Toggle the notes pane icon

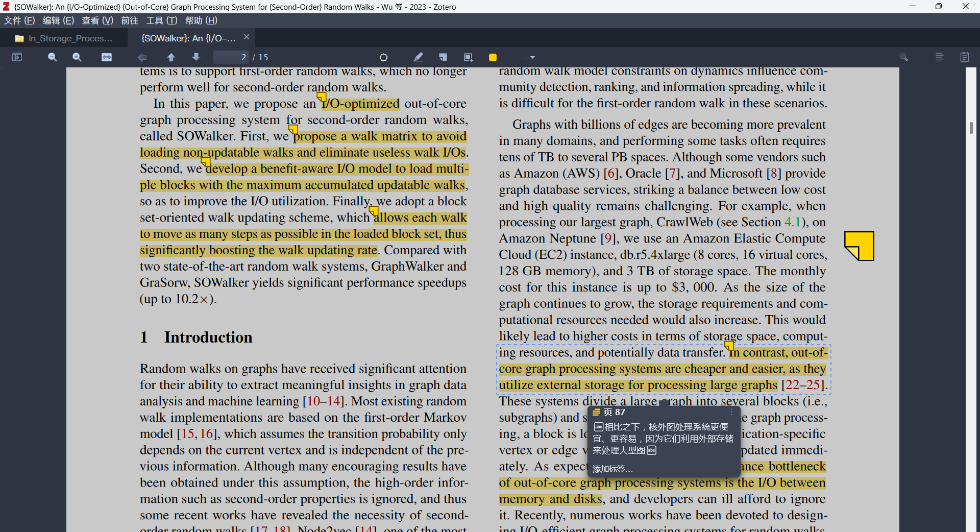click(x=964, y=57)
